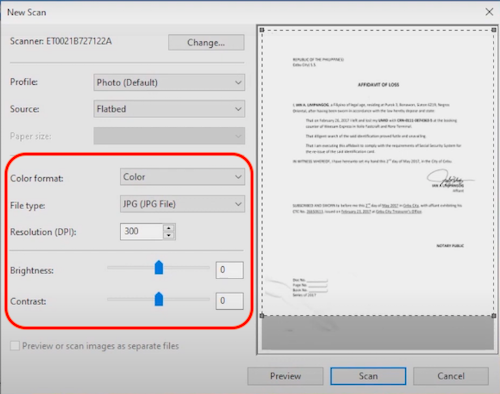Click the top-left crop handle of the preview
500x394 pixels.
[x=262, y=30]
